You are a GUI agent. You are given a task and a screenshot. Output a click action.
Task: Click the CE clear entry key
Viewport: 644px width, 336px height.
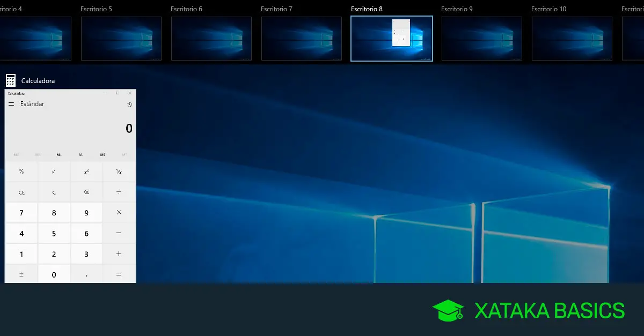(21, 192)
